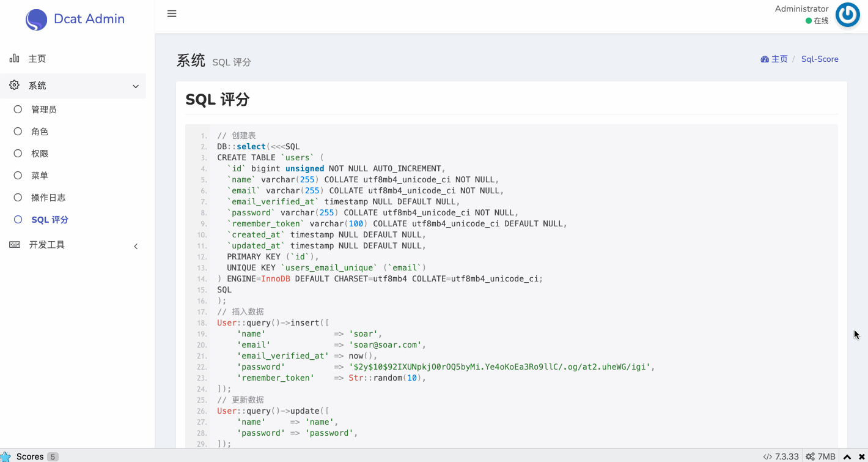The image size is (868, 462).
Task: Click the PHP version code icon
Action: click(x=767, y=456)
